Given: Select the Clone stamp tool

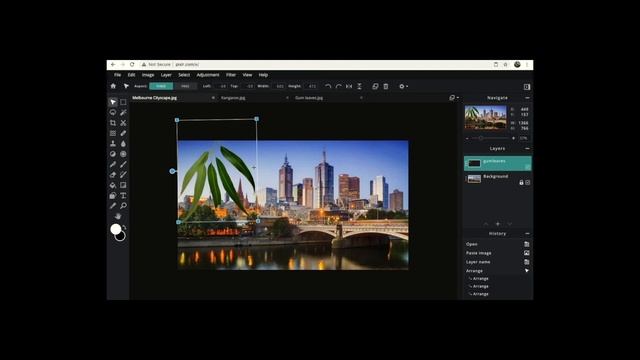Looking at the screenshot, I should (x=113, y=144).
